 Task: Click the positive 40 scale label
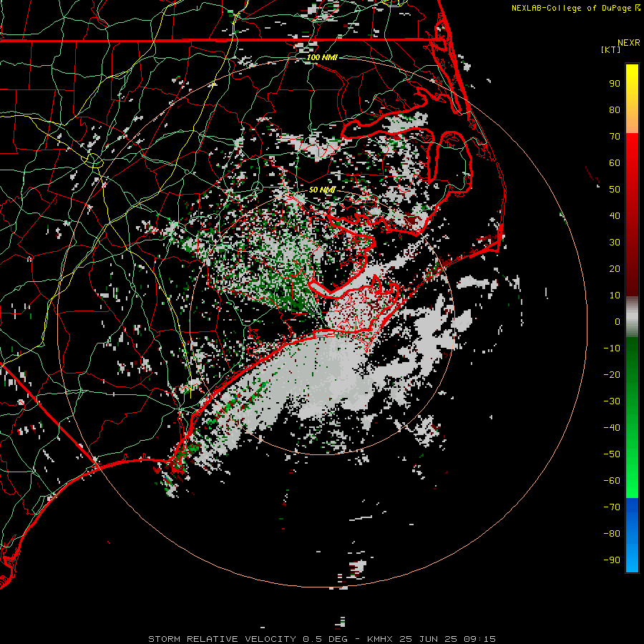click(615, 216)
